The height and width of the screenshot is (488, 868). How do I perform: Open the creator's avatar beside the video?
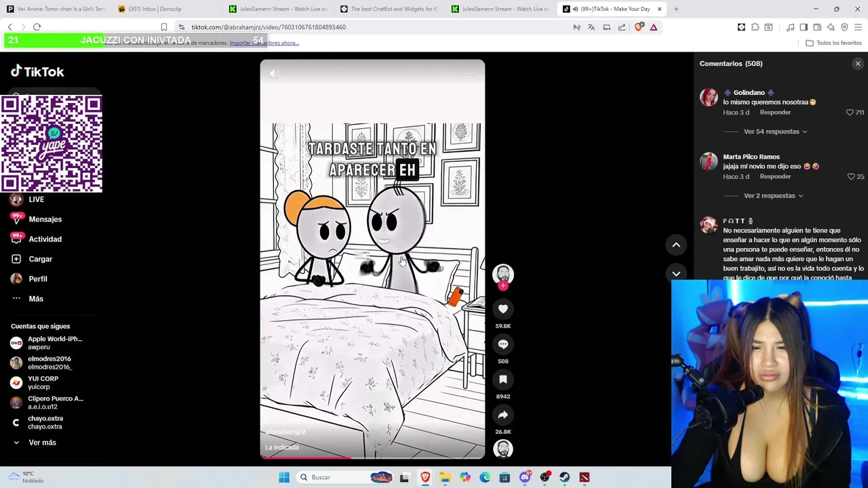(503, 274)
